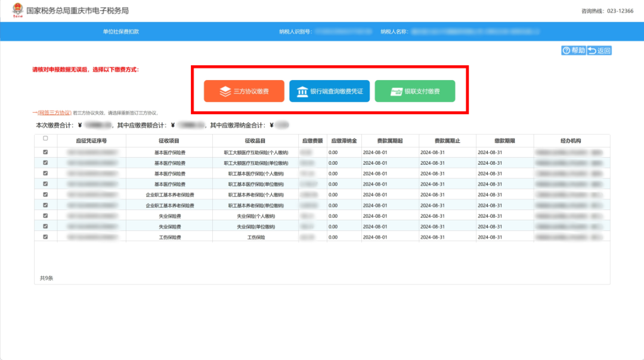Viewport: 644px width, 360px height.
Task: Uncheck the 工伤保险 row checkbox
Action: point(46,236)
